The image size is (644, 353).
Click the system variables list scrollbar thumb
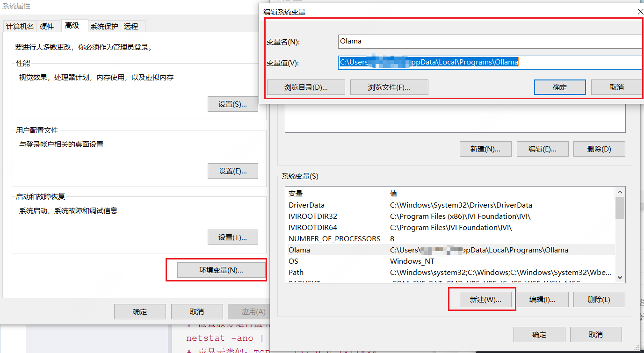pyautogui.click(x=620, y=208)
